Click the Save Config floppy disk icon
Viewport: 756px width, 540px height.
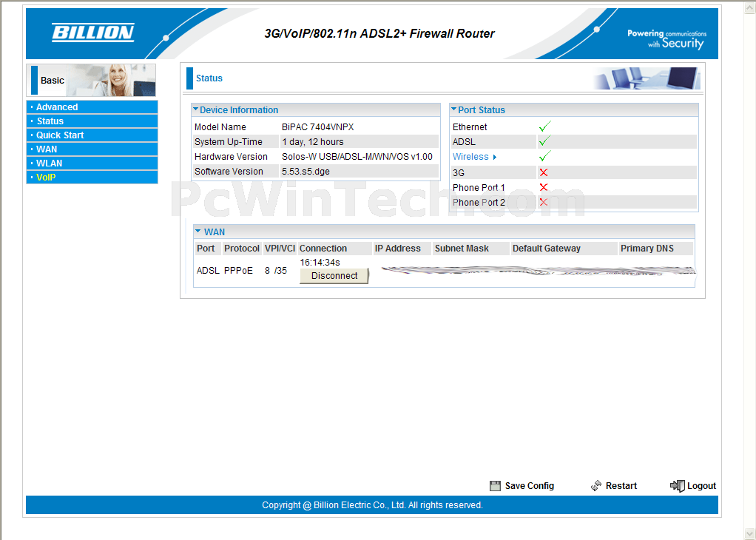[x=495, y=486]
